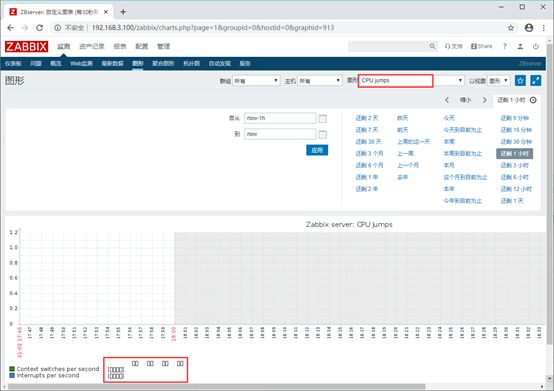Select the 最近 15 分钟 time range

(x=516, y=130)
